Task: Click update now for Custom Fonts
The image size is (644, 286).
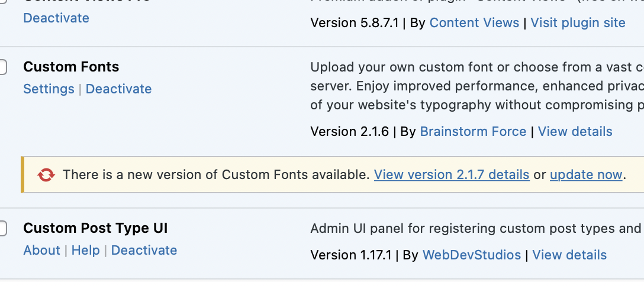Action: [x=586, y=175]
